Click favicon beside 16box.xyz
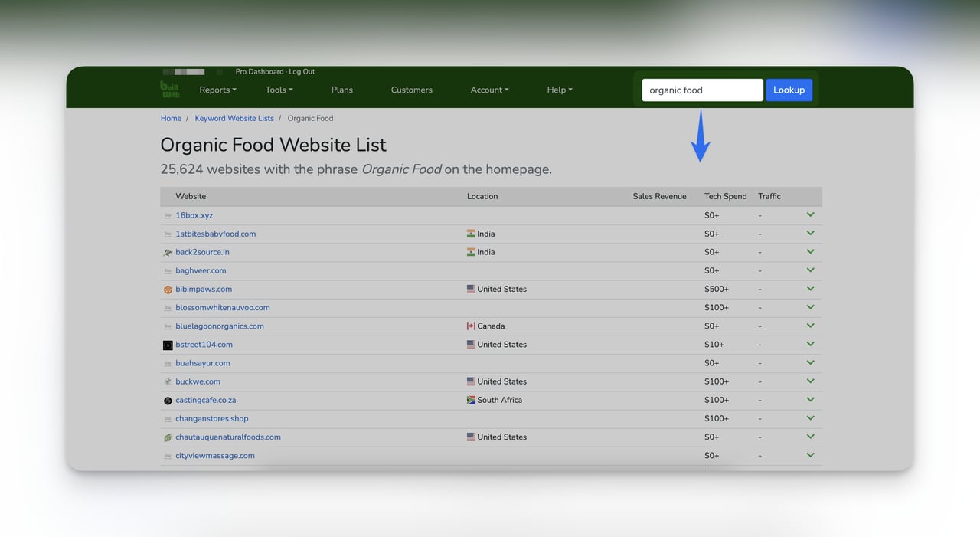The image size is (980, 537). tap(168, 216)
